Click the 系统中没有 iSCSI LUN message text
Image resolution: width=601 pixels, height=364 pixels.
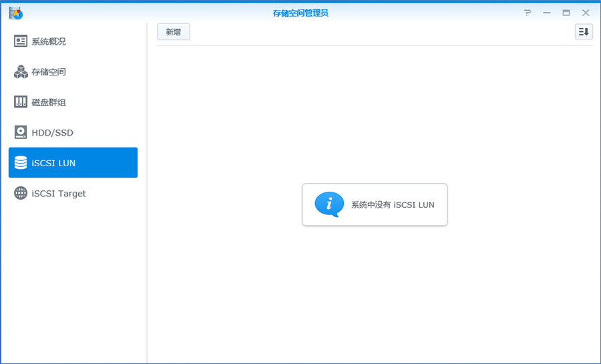393,205
